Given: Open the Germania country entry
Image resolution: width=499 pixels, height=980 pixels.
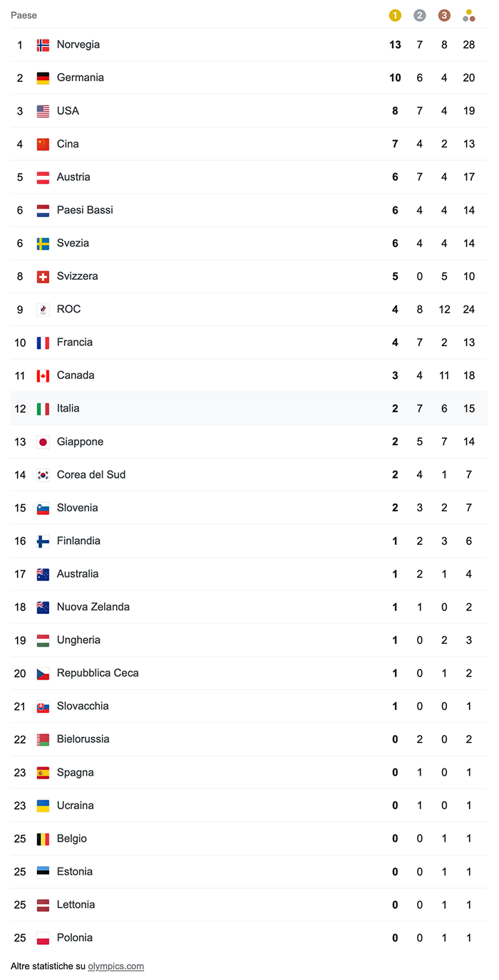Looking at the screenshot, I should [80, 78].
